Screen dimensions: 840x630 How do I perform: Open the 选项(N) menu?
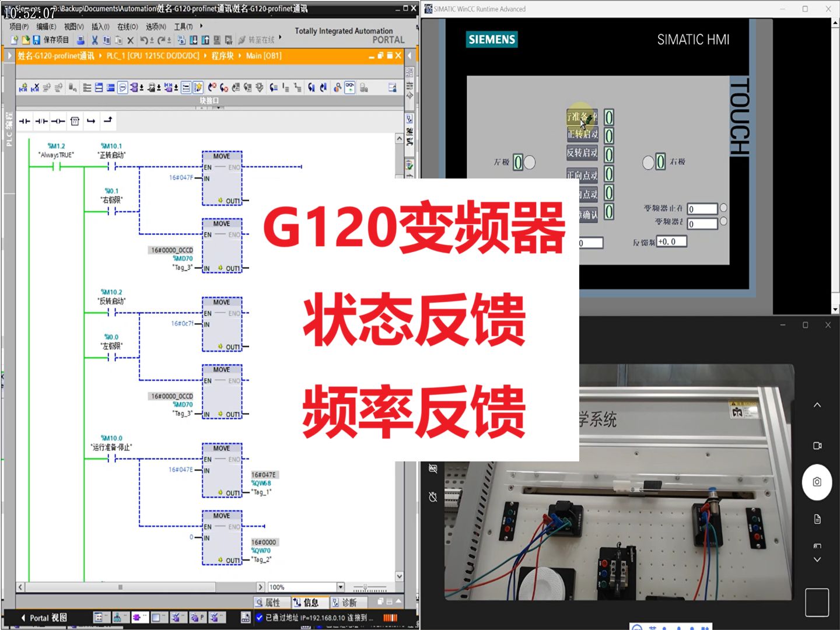(x=156, y=27)
